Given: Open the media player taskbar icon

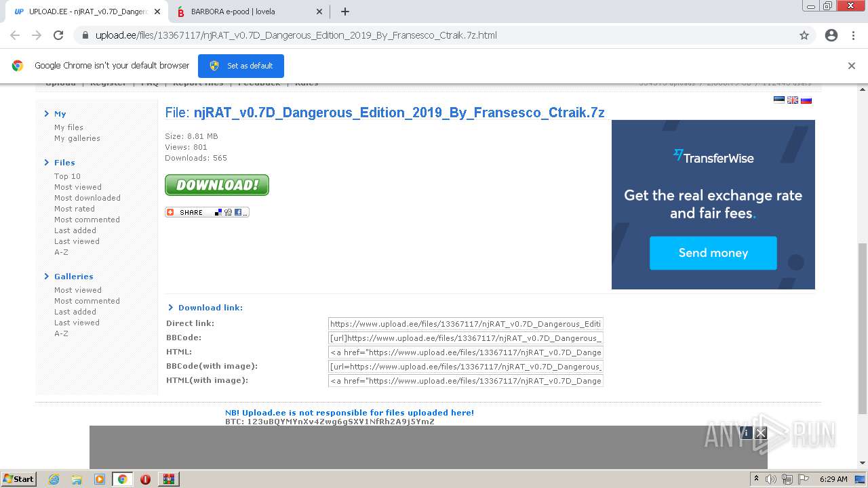Looking at the screenshot, I should click(99, 479).
